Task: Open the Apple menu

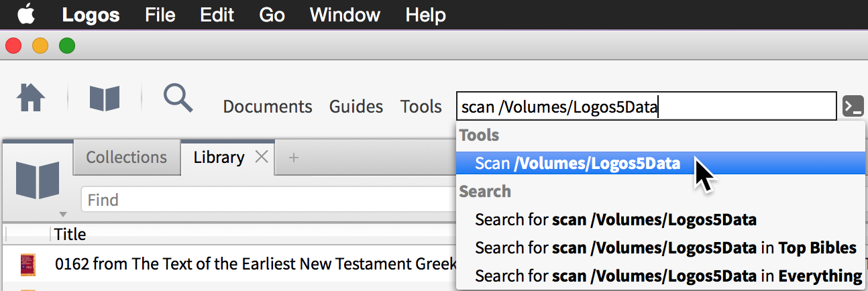Action: (26, 14)
